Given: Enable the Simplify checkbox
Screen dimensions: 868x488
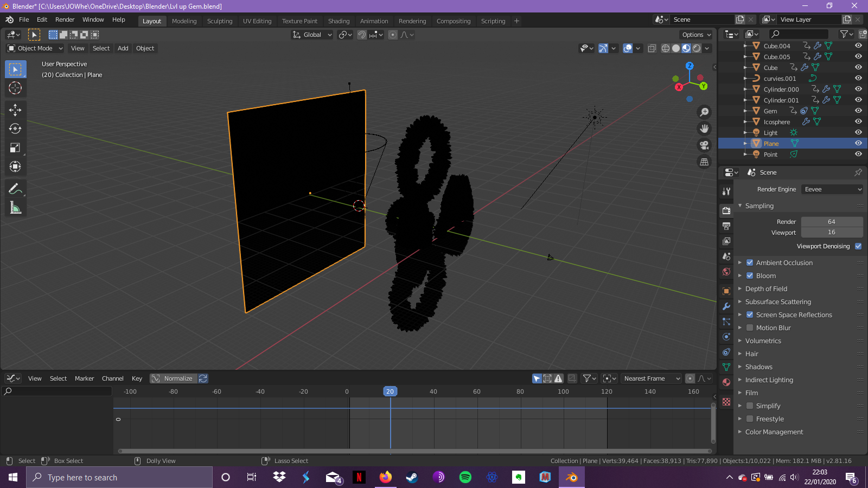Looking at the screenshot, I should tap(750, 406).
